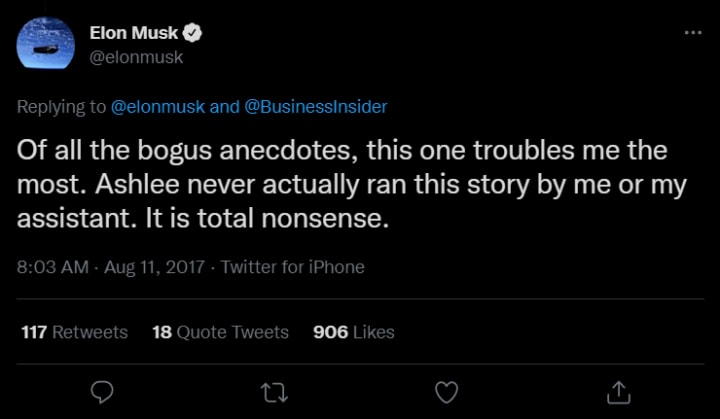The image size is (720, 419).
Task: Click the reply speech bubble icon
Action: [x=101, y=391]
